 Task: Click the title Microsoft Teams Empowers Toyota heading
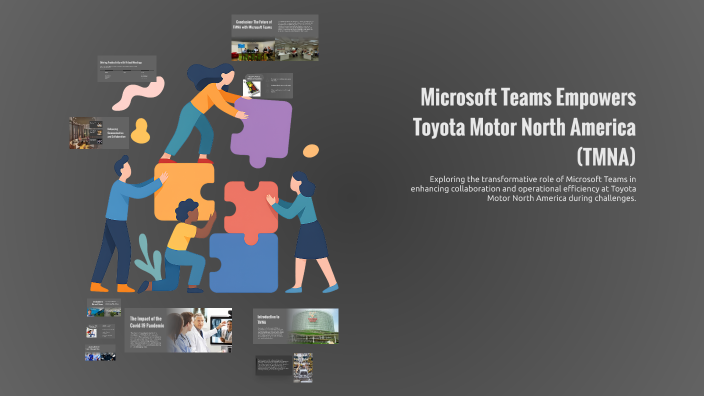click(x=524, y=127)
